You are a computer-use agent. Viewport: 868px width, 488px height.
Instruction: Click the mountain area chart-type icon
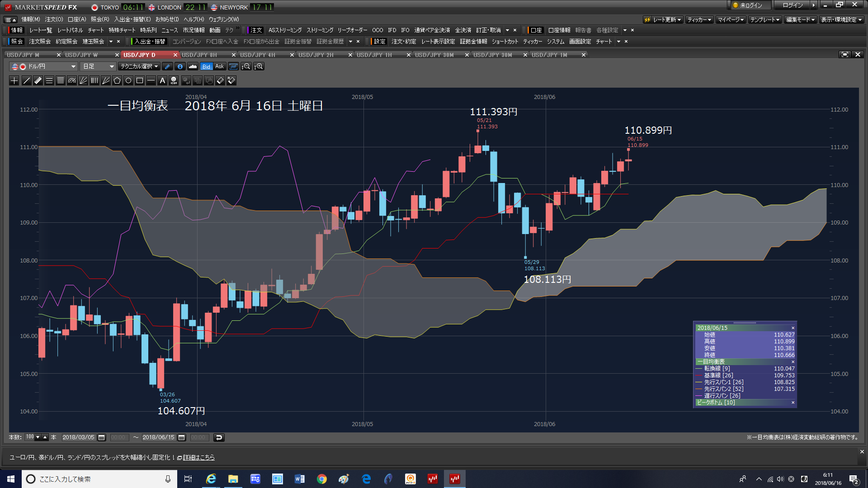click(193, 66)
